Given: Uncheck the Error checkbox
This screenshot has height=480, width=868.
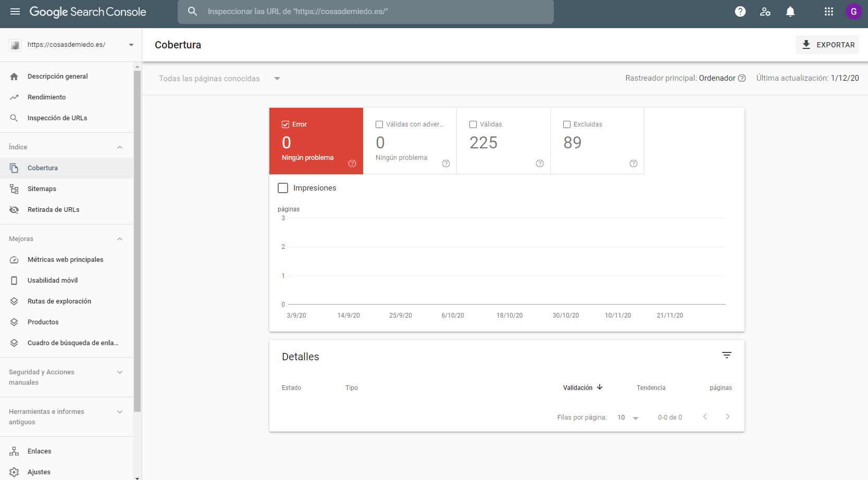Looking at the screenshot, I should pos(286,124).
